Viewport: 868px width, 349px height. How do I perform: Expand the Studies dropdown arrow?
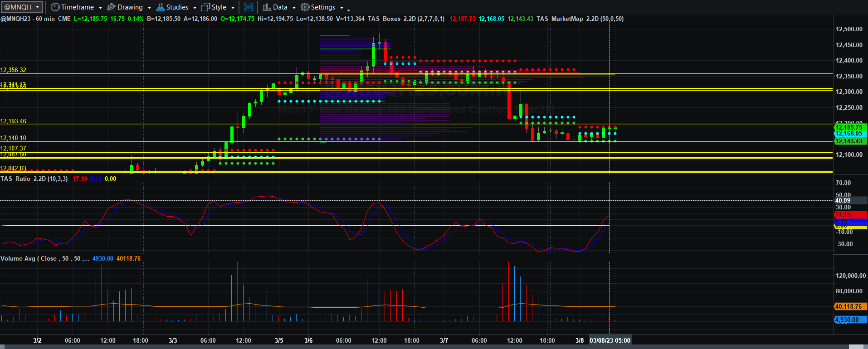[195, 8]
